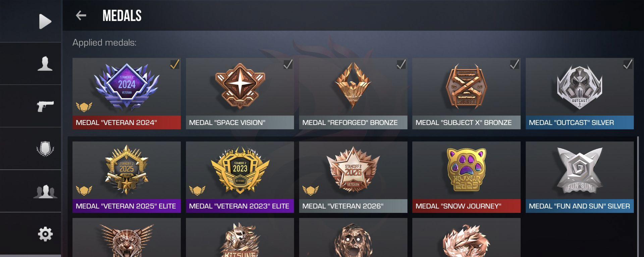
Task: Uncheck the Space Vision applied medal checkbox
Action: click(x=288, y=64)
